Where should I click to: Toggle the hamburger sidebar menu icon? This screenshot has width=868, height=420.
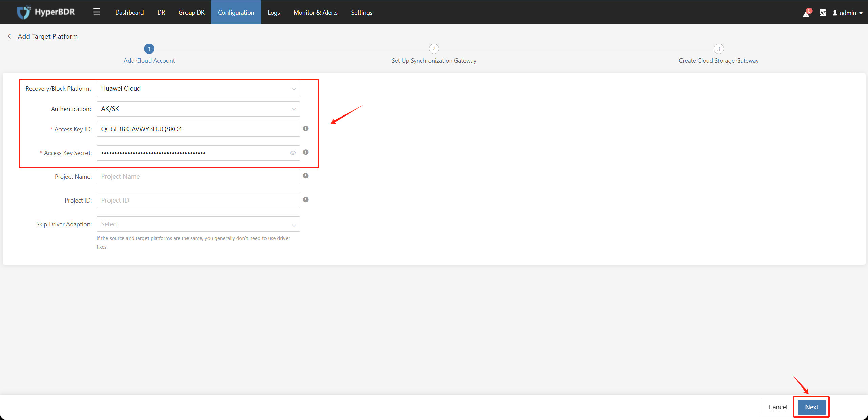[97, 13]
